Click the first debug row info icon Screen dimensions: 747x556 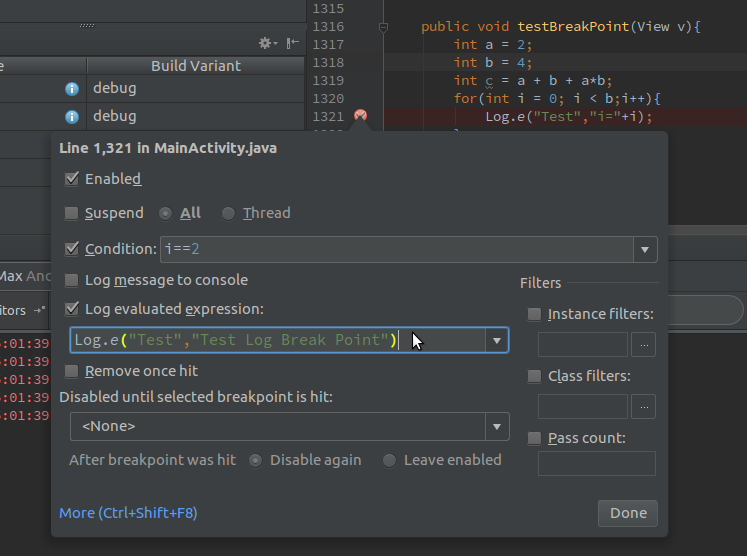(72, 89)
